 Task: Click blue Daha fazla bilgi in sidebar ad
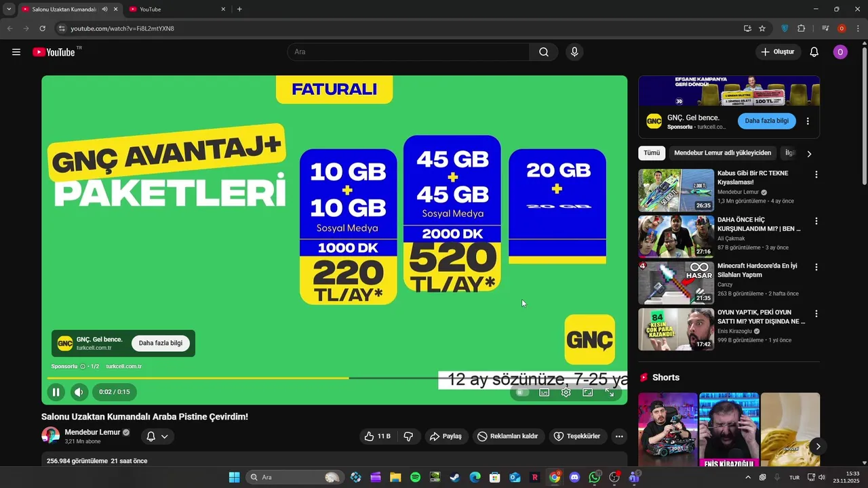click(767, 121)
